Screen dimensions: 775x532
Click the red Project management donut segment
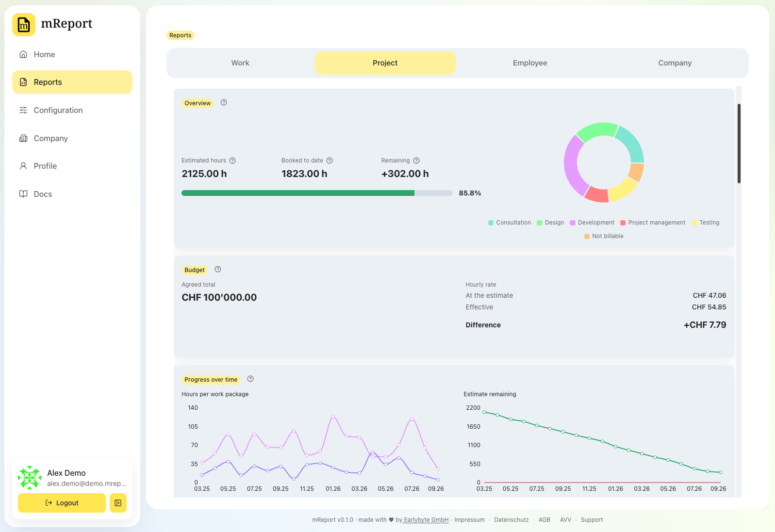point(597,194)
